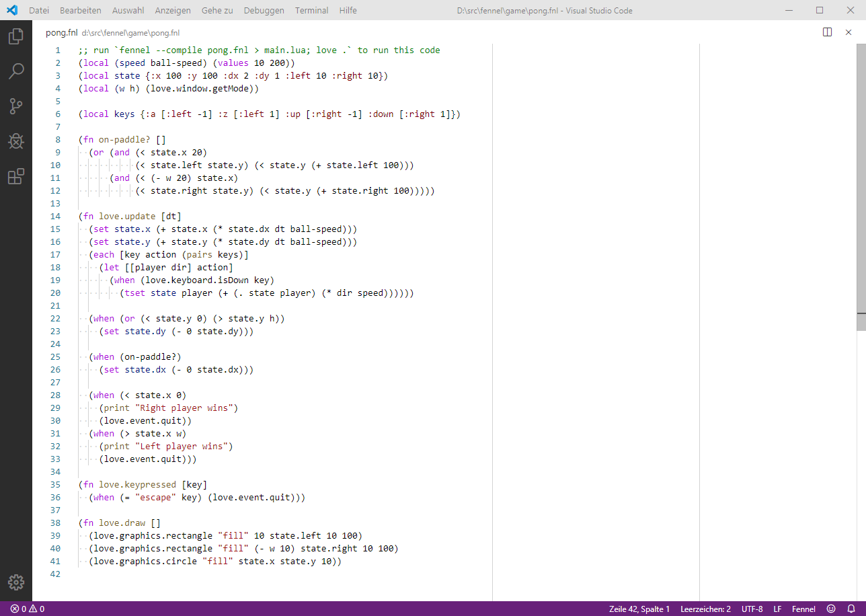Open the Extensions view
The width and height of the screenshot is (866, 616).
[15, 176]
